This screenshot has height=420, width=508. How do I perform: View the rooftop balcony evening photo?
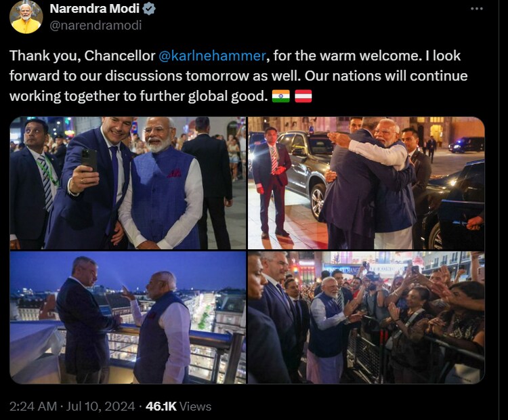pos(127,318)
